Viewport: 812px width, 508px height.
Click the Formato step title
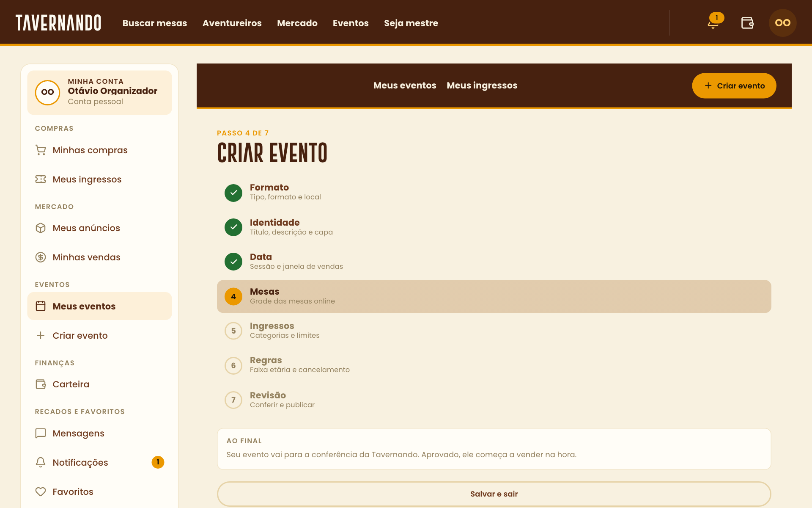[x=269, y=188]
